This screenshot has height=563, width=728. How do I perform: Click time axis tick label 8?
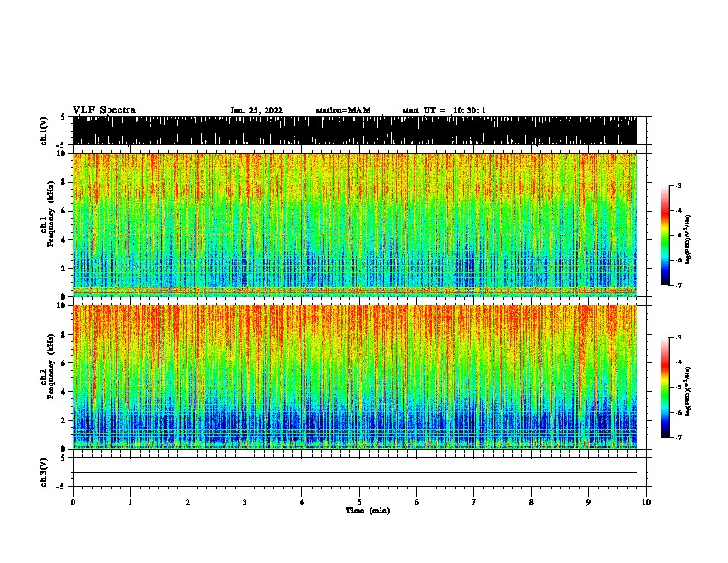[531, 501]
